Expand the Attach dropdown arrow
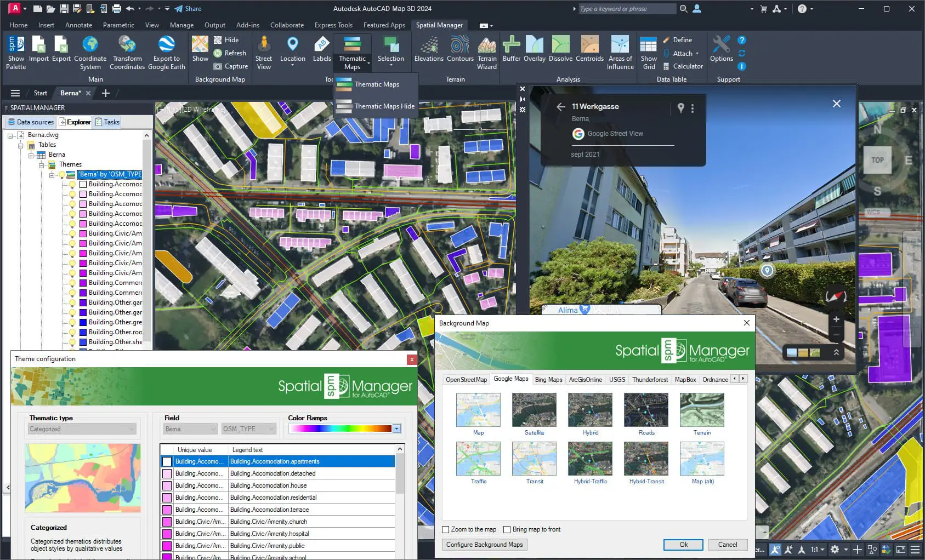925x560 pixels. click(x=697, y=54)
